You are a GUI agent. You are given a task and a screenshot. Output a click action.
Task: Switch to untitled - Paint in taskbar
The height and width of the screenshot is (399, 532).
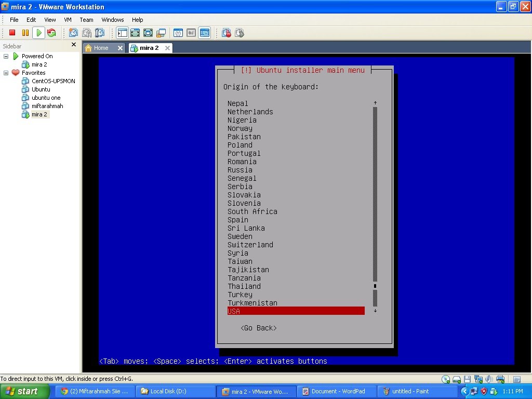point(417,392)
